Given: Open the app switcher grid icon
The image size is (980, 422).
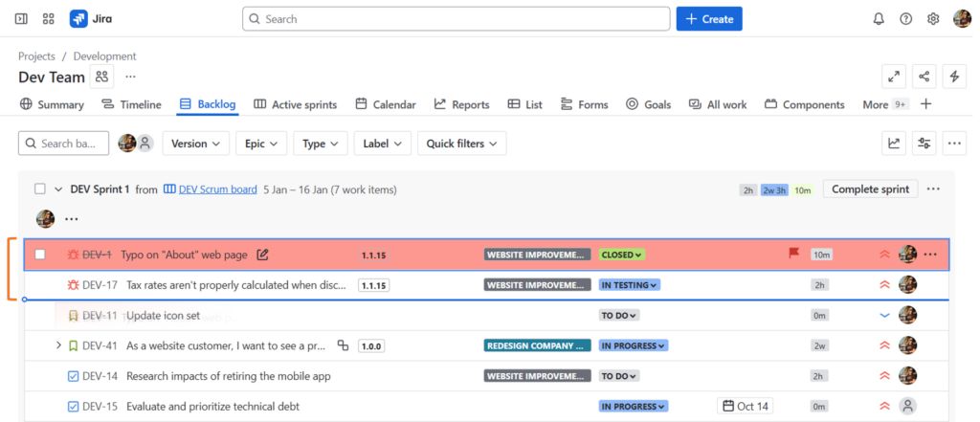Looking at the screenshot, I should pyautogui.click(x=49, y=19).
